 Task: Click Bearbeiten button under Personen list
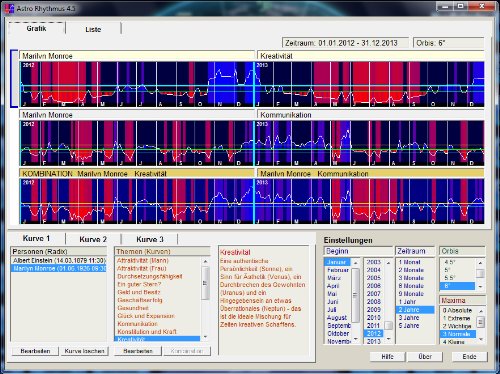[35, 351]
